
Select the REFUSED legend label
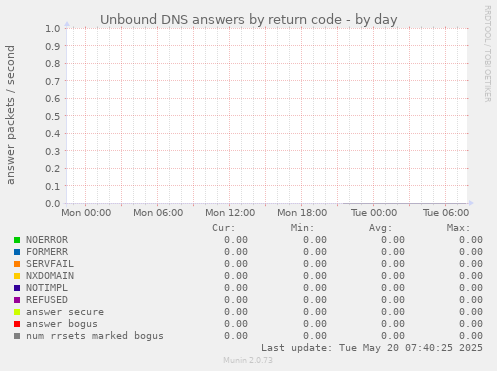47,300
